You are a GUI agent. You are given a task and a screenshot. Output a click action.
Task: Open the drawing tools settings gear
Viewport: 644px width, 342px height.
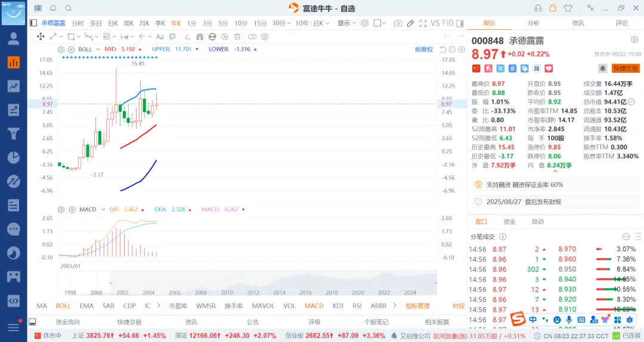[x=265, y=36]
